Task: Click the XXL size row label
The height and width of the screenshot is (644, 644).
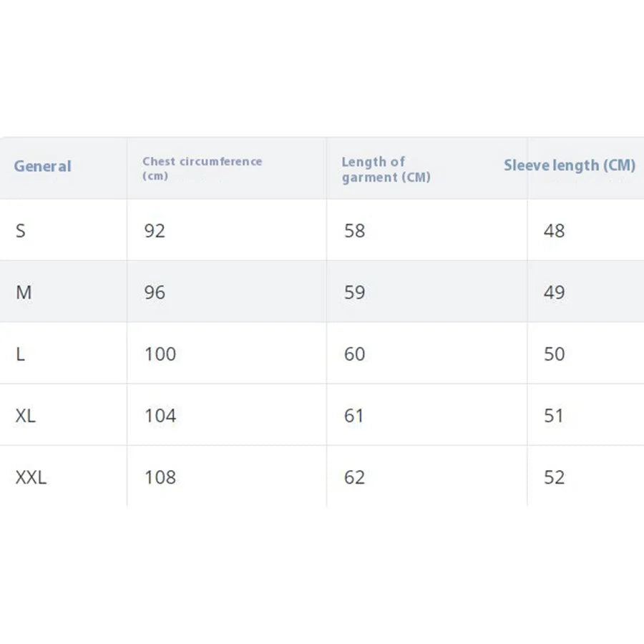Action: pos(31,477)
